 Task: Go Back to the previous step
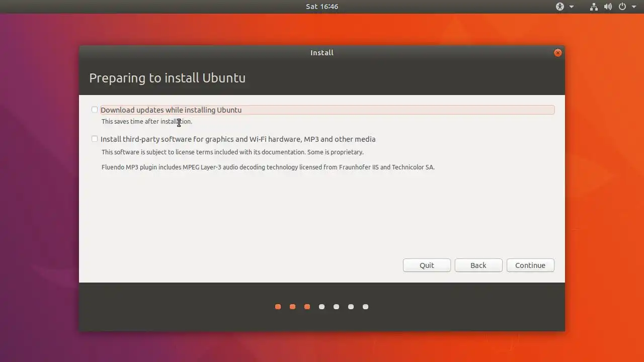[478, 265]
